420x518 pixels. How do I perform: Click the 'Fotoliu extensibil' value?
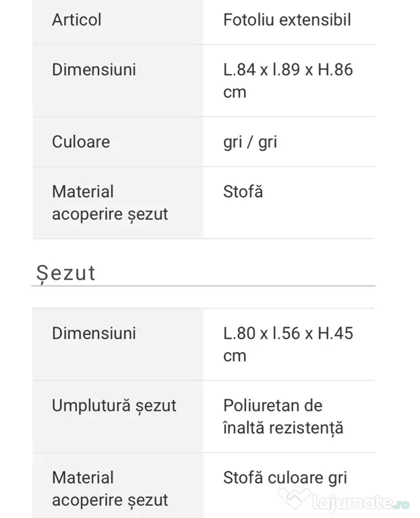[x=287, y=20]
